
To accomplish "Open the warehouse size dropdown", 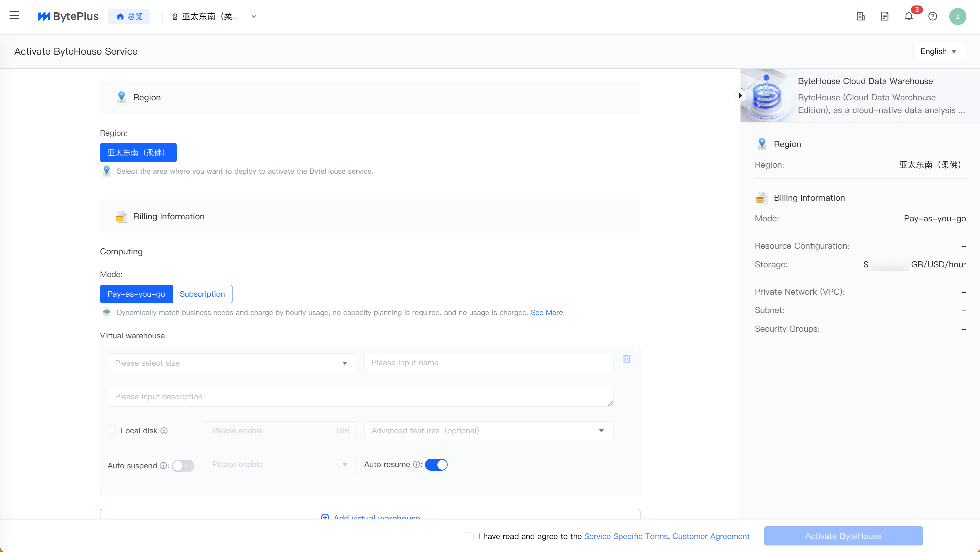I will click(232, 363).
